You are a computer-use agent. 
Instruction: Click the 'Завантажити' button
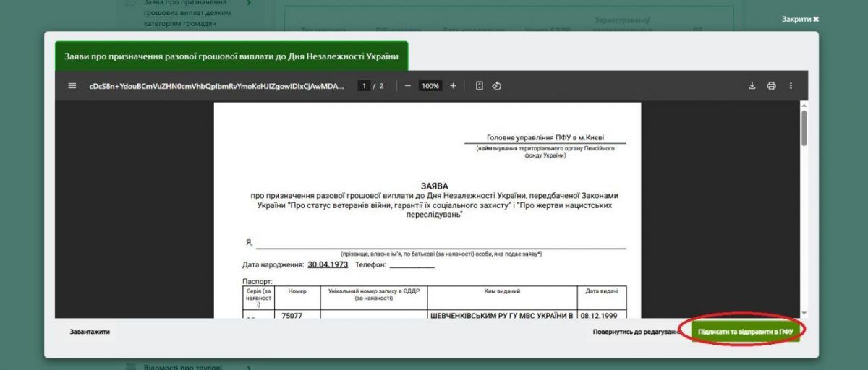[x=90, y=332]
